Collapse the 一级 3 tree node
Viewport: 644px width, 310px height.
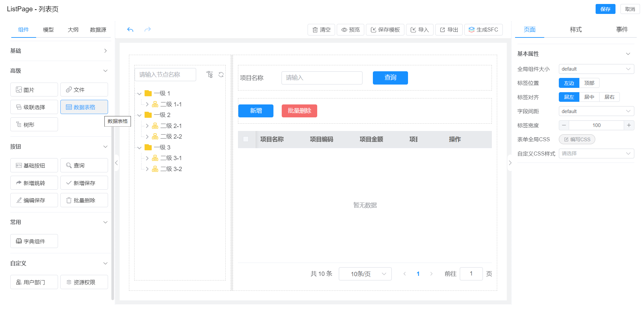click(x=140, y=148)
